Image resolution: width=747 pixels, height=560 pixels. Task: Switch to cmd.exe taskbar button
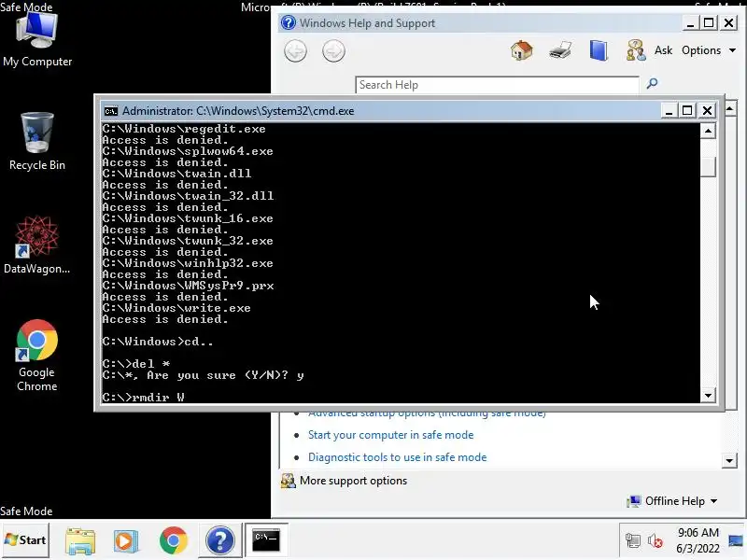(x=266, y=540)
